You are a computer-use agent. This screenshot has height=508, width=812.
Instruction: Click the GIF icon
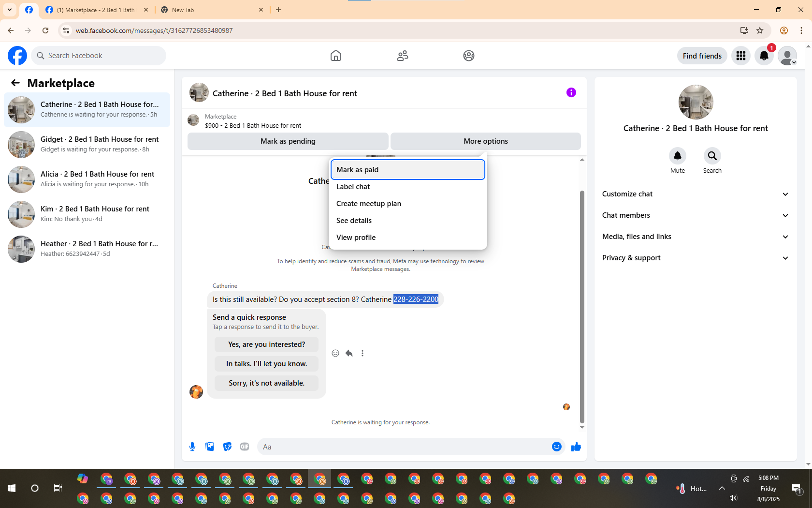pos(245,447)
